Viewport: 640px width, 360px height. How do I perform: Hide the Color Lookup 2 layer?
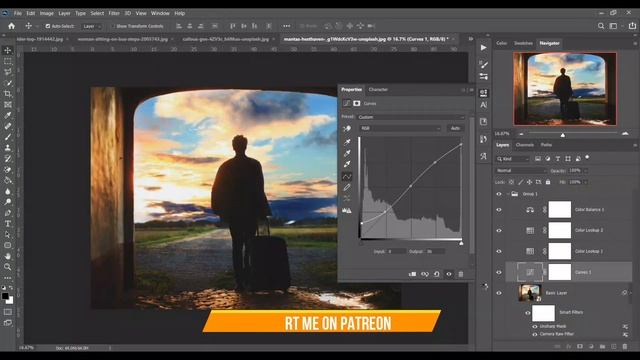499,231
